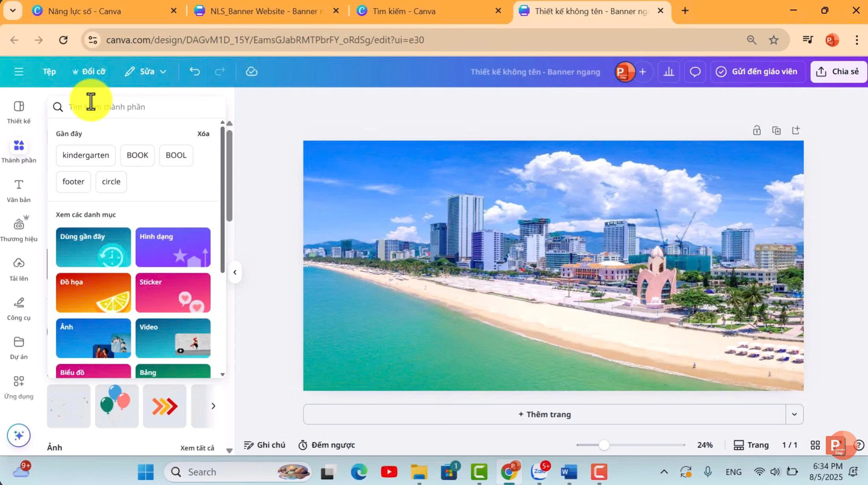The width and height of the screenshot is (868, 485).
Task: Expand the Sửa editing mode dropdown
Action: 146,72
